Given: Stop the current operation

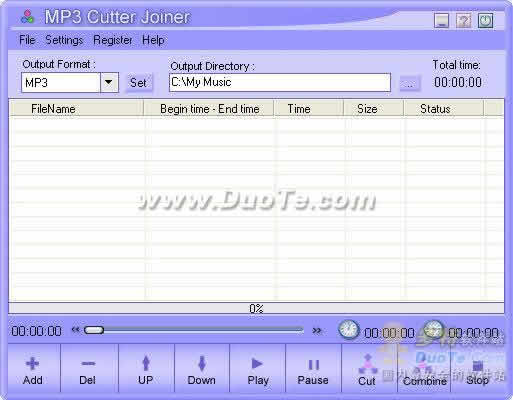Looking at the screenshot, I should [x=477, y=370].
